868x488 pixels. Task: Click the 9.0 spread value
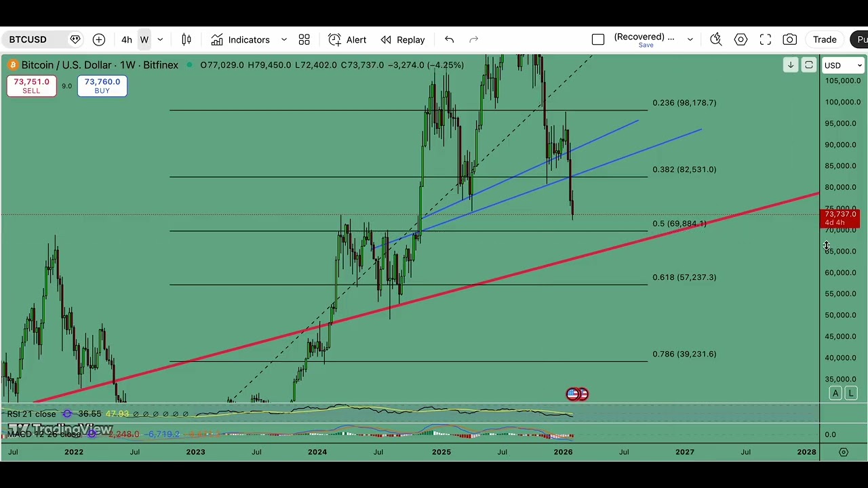coord(66,86)
